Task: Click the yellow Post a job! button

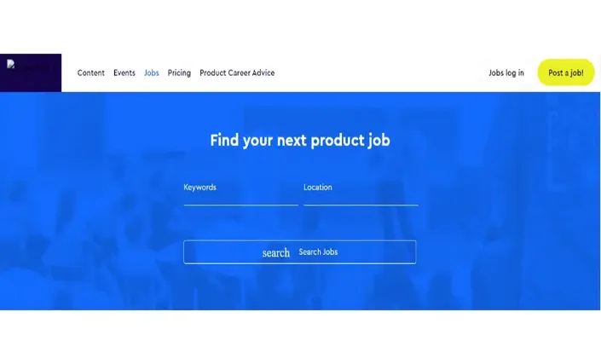Action: 566,72
